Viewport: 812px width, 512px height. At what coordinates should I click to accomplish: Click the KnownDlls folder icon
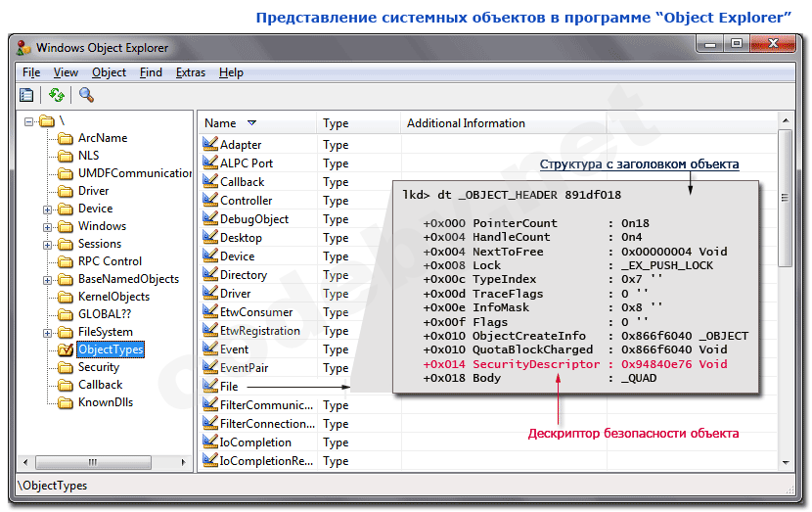66,402
